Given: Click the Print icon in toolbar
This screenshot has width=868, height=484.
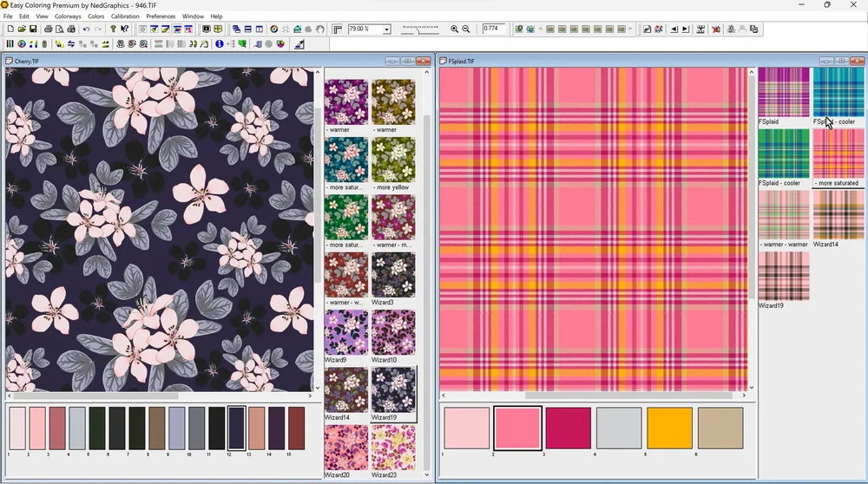Looking at the screenshot, I should 48,29.
